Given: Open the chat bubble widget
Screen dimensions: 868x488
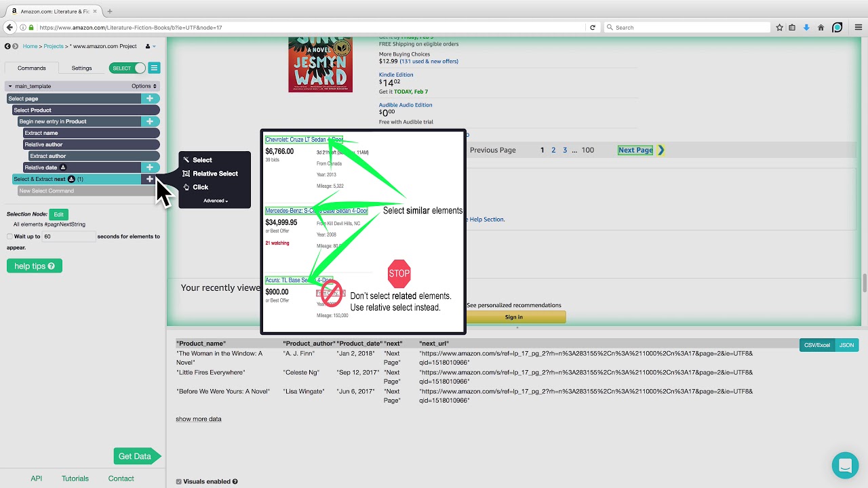Looking at the screenshot, I should (845, 466).
